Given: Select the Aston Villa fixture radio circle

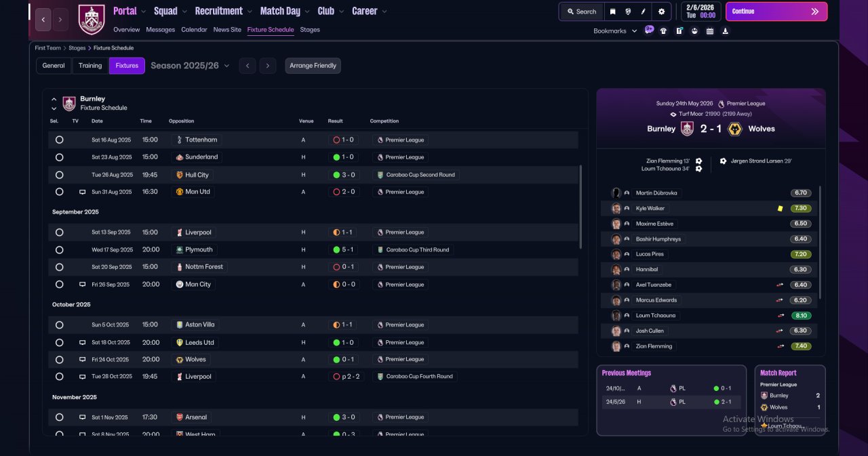Looking at the screenshot, I should click(x=59, y=325).
